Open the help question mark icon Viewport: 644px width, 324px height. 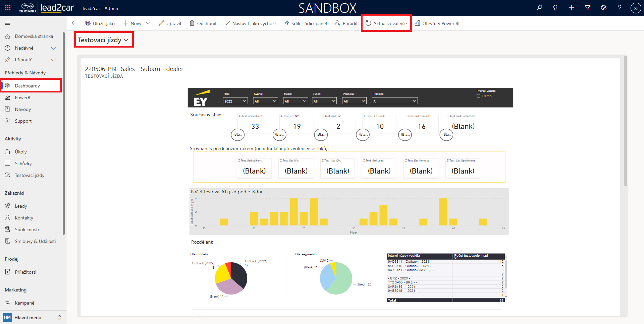coord(620,8)
